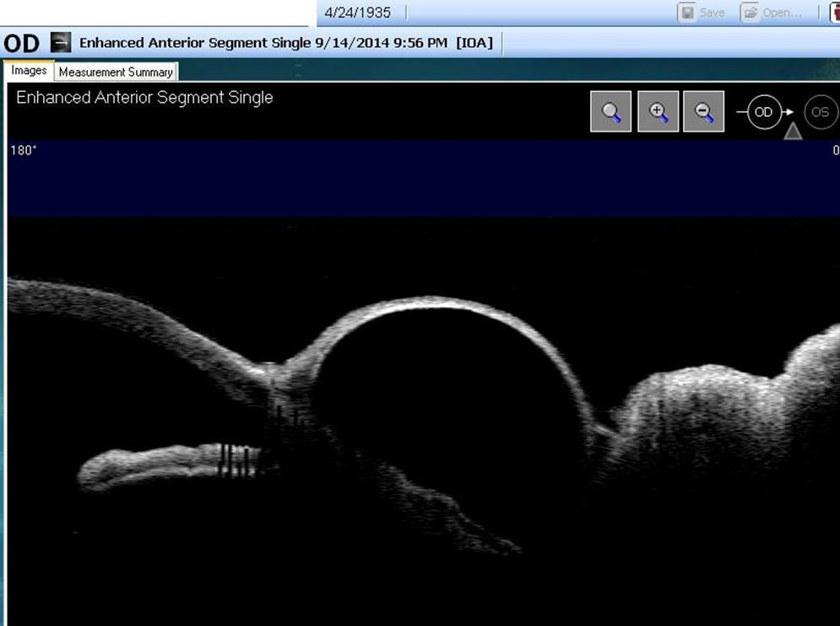Click the scan header title with date 9/14/2014

coord(263,42)
